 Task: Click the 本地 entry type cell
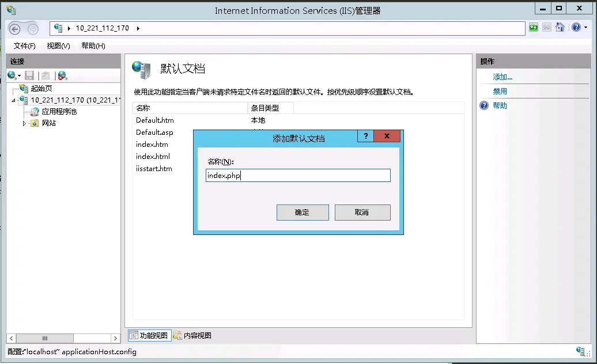258,120
